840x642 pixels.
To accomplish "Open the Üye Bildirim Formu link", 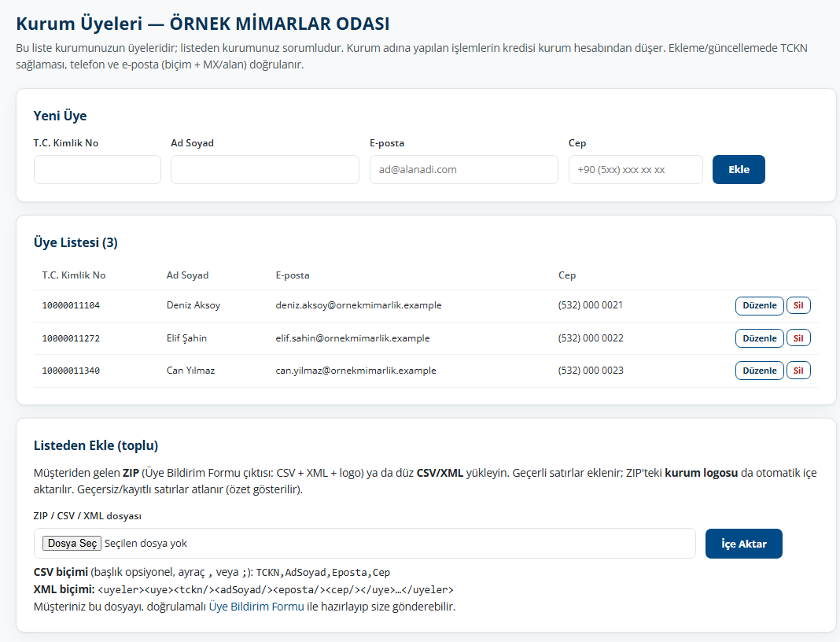I will tap(256, 607).
